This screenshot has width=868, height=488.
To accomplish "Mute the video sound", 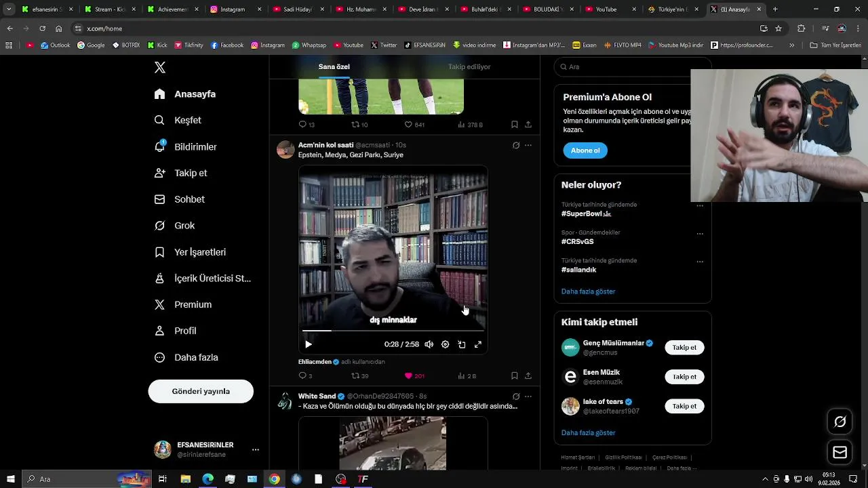I will coord(429,344).
